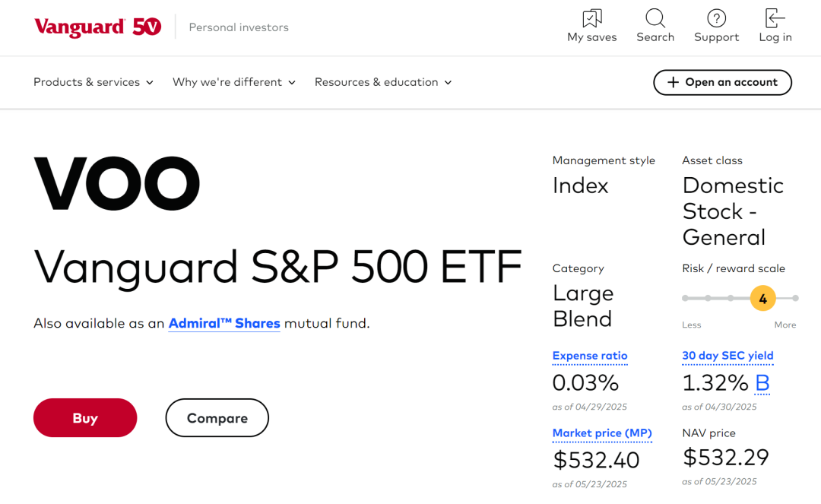
Task: Click Personal investors header text
Action: point(239,27)
